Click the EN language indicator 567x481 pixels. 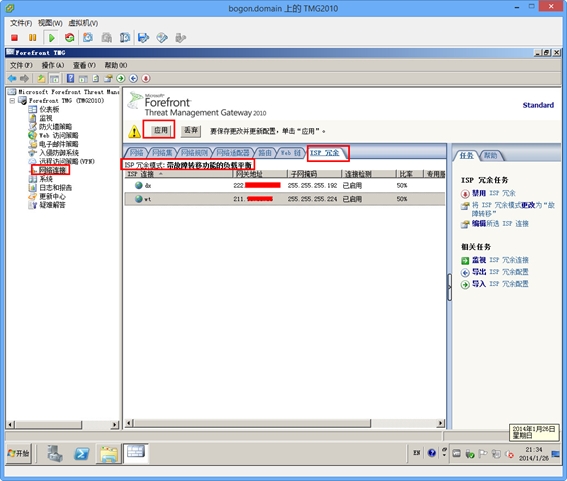(x=417, y=453)
